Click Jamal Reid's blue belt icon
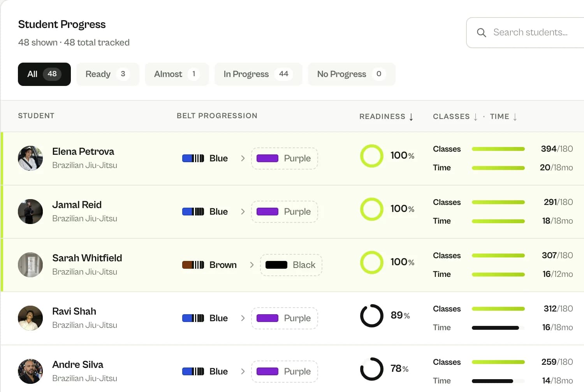584x392 pixels. click(x=193, y=212)
